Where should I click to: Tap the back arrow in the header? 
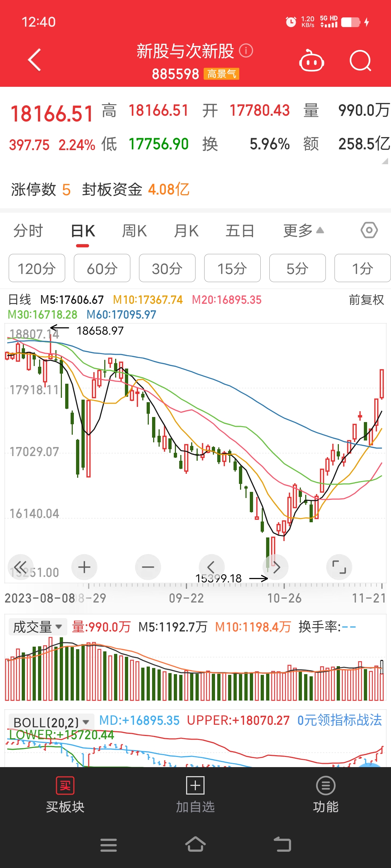pyautogui.click(x=35, y=60)
